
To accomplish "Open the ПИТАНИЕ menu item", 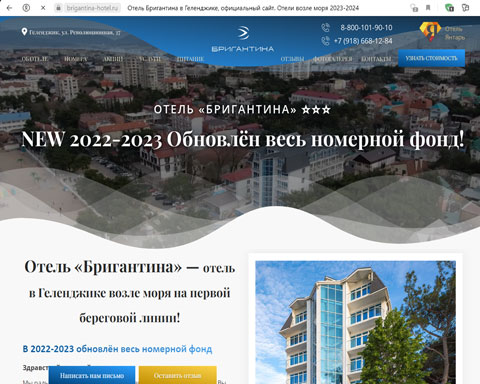I will pos(190,59).
